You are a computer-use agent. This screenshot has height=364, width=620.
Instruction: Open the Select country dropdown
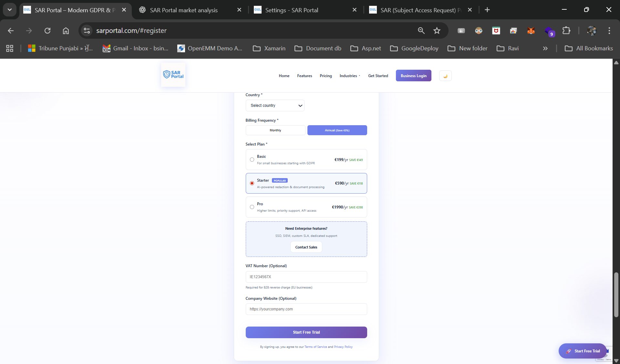click(275, 106)
